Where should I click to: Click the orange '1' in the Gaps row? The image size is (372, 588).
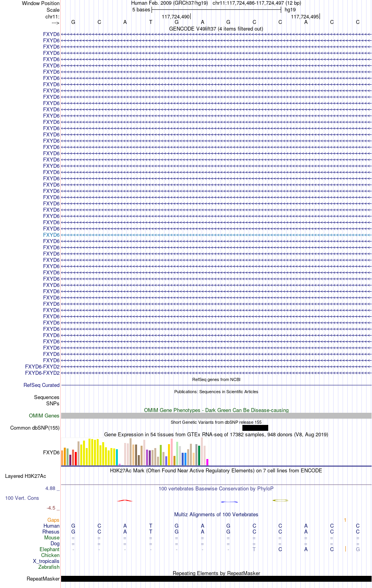coord(345,520)
